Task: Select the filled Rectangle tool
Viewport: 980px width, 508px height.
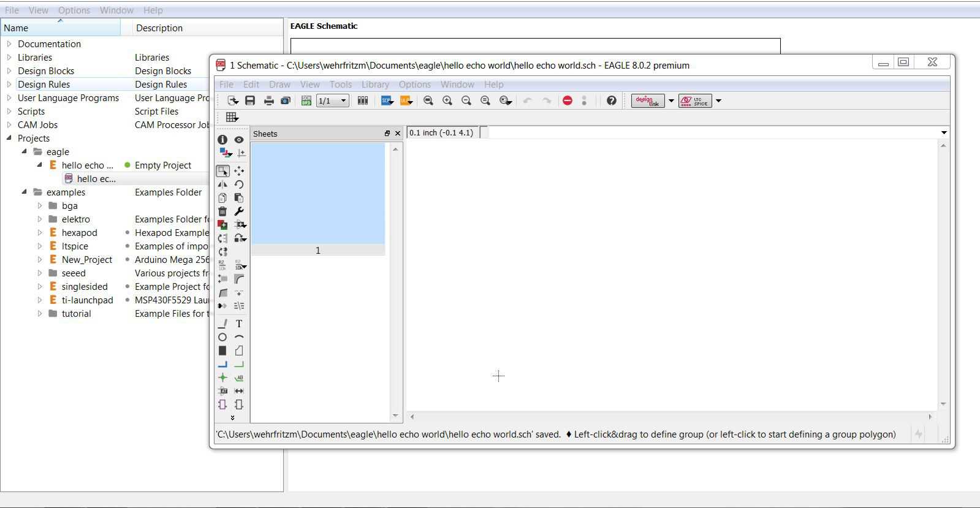Action: pos(222,351)
